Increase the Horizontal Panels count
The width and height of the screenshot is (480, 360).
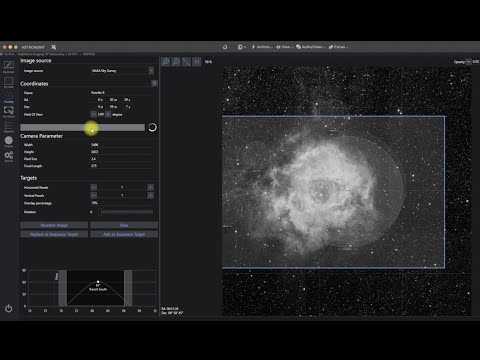[151, 187]
